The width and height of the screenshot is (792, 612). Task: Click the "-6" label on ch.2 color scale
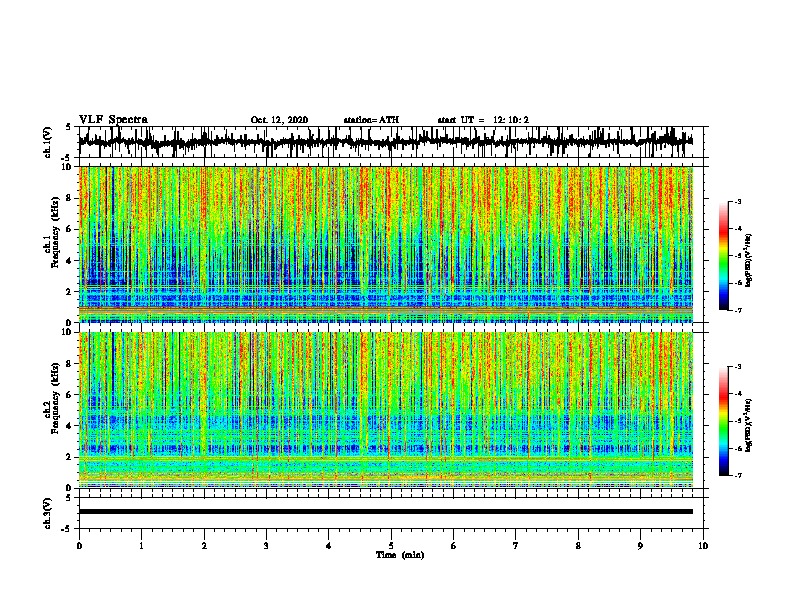tap(737, 448)
